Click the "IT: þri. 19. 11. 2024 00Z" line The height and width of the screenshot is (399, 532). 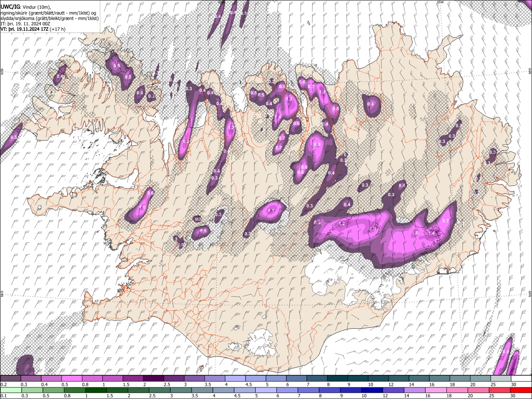(x=26, y=24)
